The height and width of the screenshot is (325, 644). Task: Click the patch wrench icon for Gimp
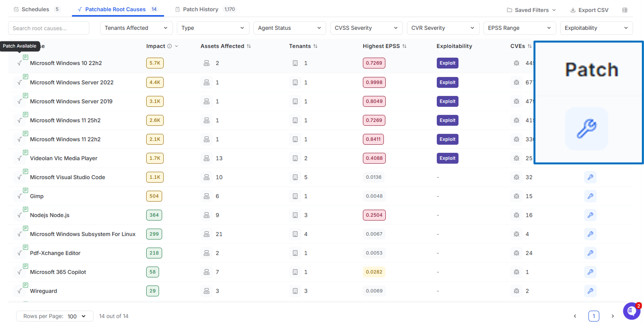tap(590, 196)
